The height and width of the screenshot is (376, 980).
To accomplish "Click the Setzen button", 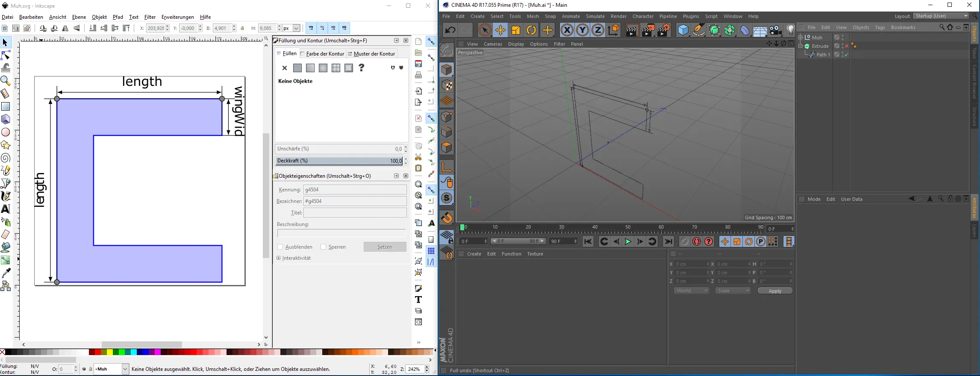I will pos(385,247).
